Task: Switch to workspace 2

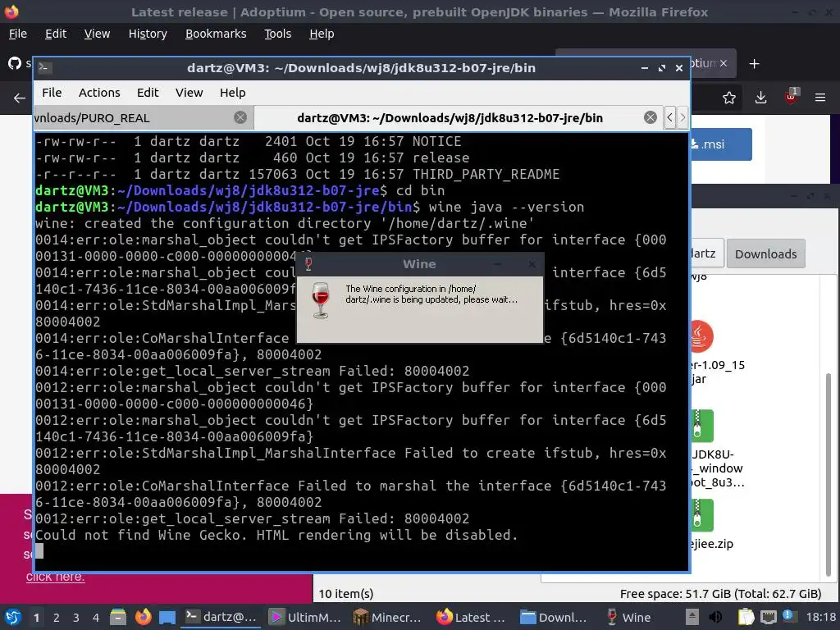Action: point(57,618)
